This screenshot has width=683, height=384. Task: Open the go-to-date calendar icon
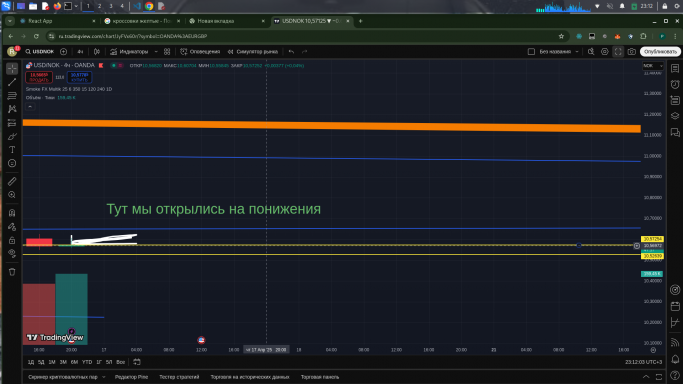(x=137, y=362)
